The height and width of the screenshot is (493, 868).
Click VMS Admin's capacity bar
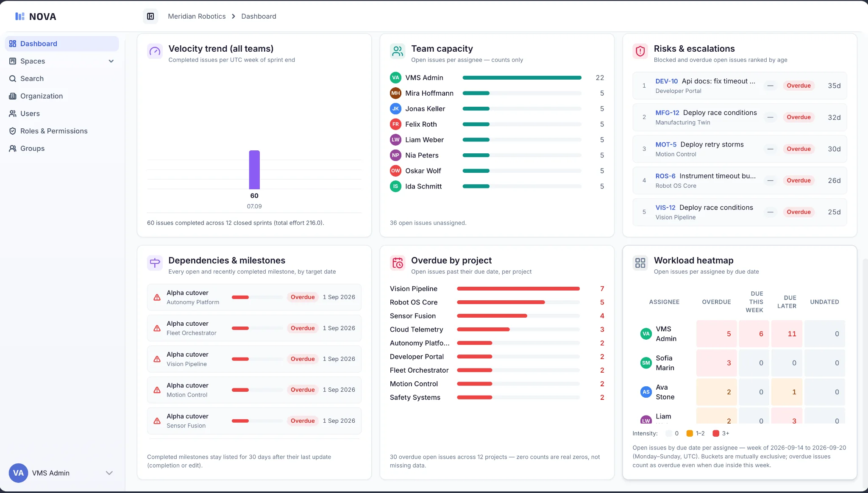(522, 78)
